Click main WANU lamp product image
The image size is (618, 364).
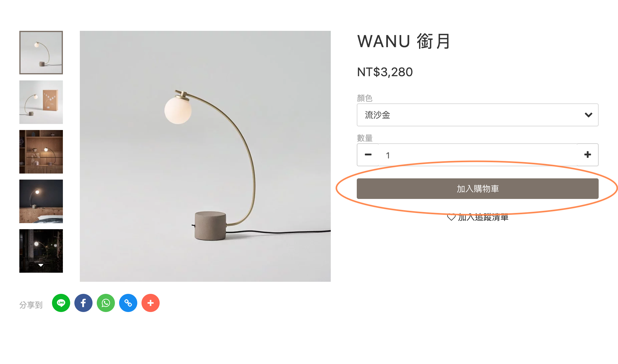coord(205,156)
